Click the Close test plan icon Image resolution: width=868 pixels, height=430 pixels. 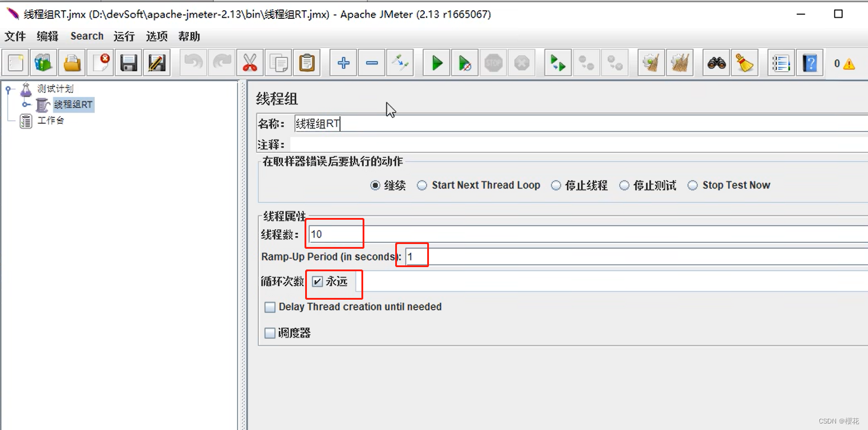click(101, 62)
